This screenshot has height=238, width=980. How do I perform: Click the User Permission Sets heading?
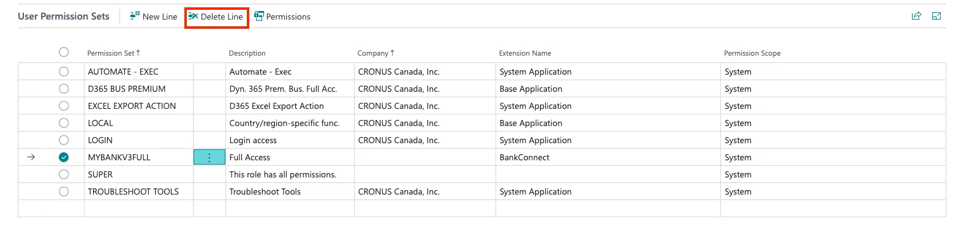[x=64, y=17]
